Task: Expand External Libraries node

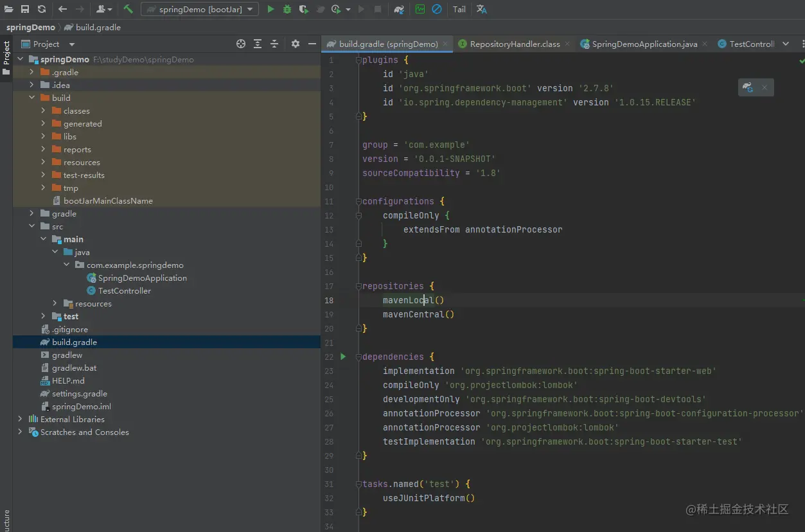Action: (x=20, y=419)
